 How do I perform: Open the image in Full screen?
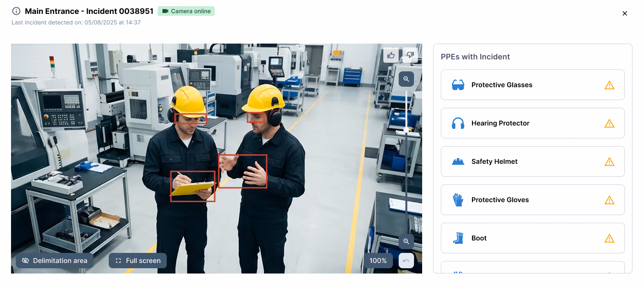click(x=138, y=261)
